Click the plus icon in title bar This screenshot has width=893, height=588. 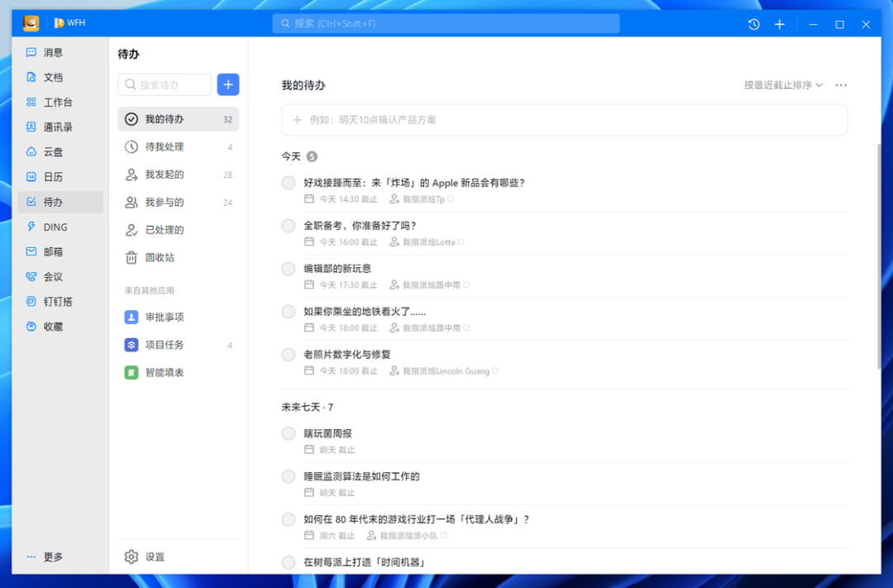780,24
